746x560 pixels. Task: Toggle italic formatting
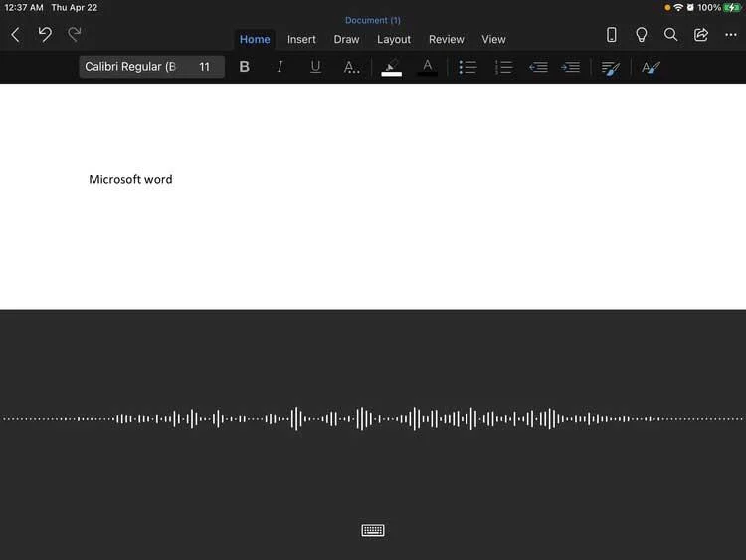click(280, 66)
